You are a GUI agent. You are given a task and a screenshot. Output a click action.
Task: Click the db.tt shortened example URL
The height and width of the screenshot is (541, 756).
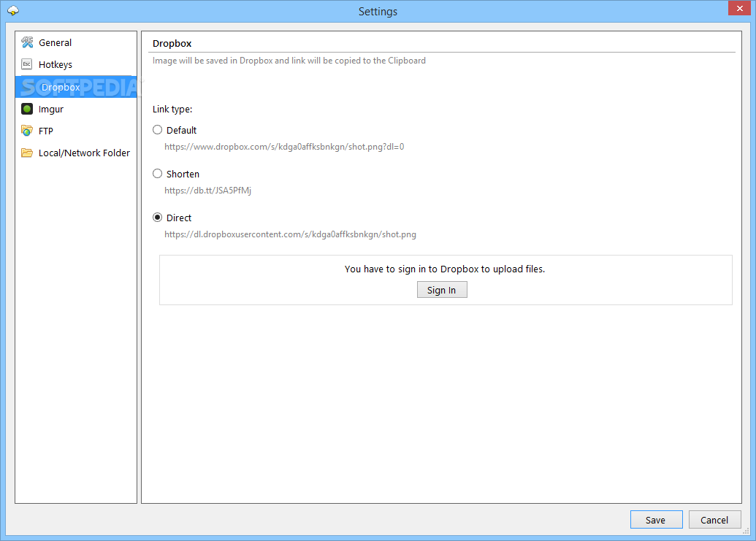207,191
